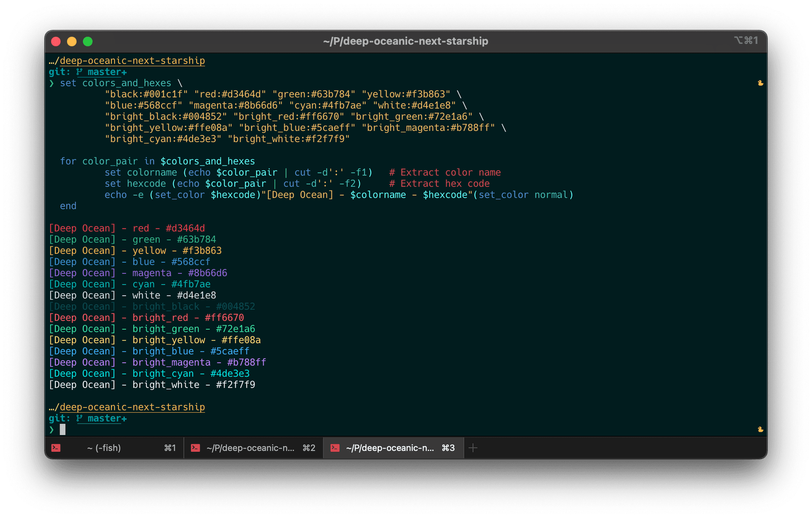The image size is (812, 518).
Task: Click output line 'green - #63b784'
Action: tap(132, 240)
